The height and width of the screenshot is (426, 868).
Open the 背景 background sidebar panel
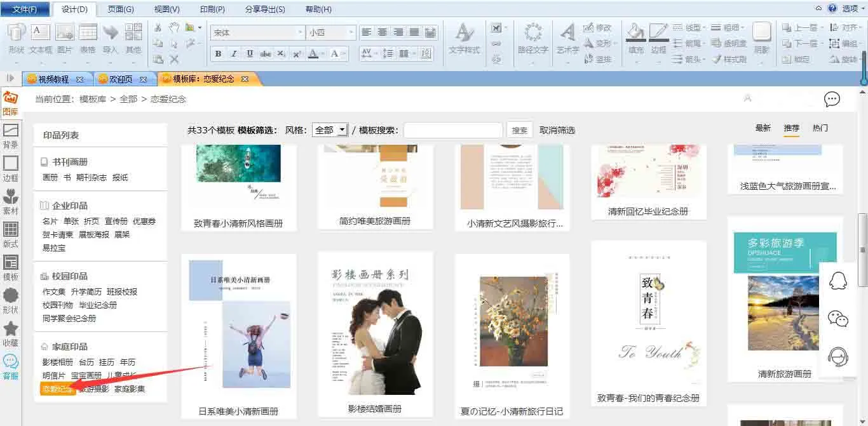11,136
